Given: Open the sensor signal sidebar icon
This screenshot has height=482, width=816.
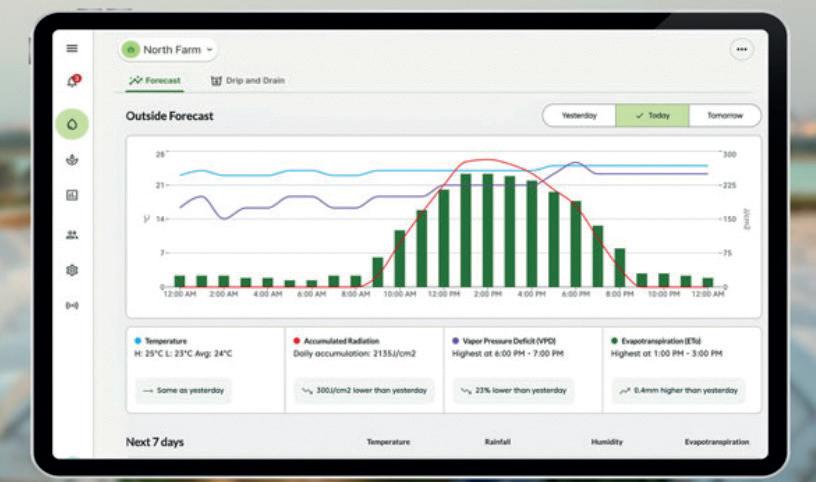Looking at the screenshot, I should pyautogui.click(x=72, y=306).
